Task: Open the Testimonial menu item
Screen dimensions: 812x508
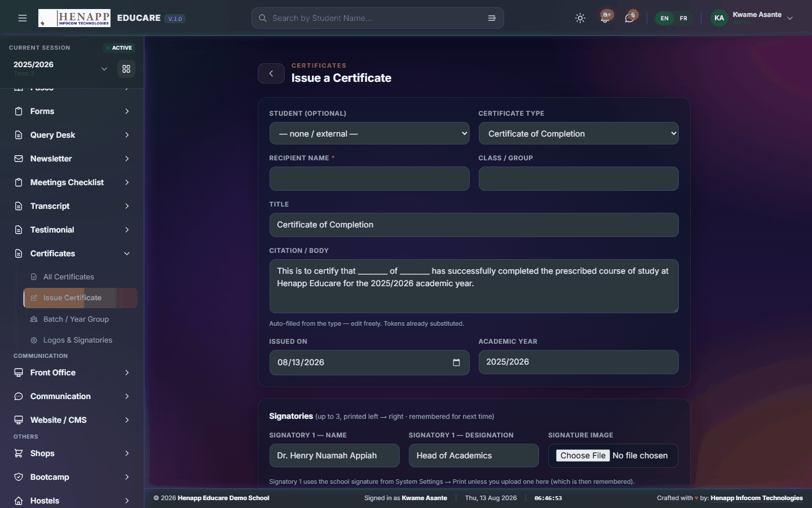Action: pos(72,230)
